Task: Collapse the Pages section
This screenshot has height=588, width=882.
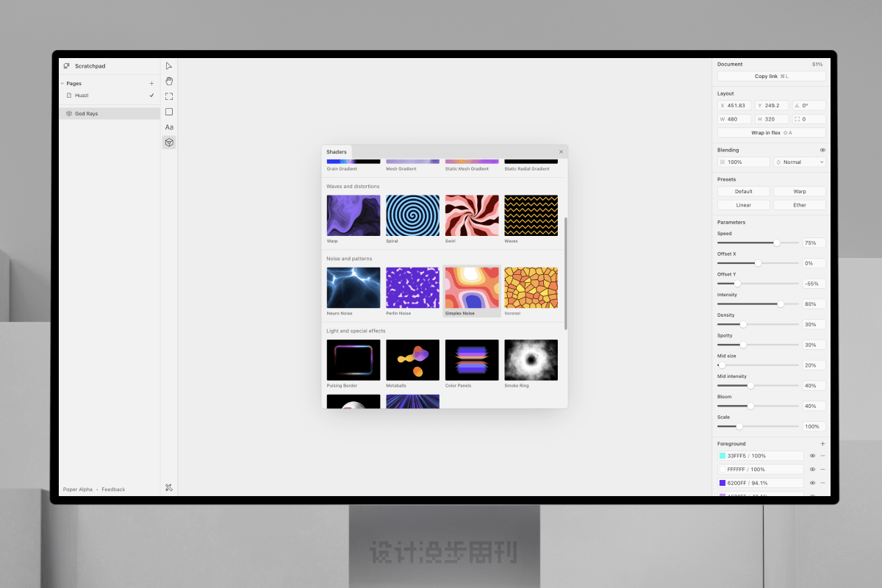Action: pyautogui.click(x=62, y=83)
